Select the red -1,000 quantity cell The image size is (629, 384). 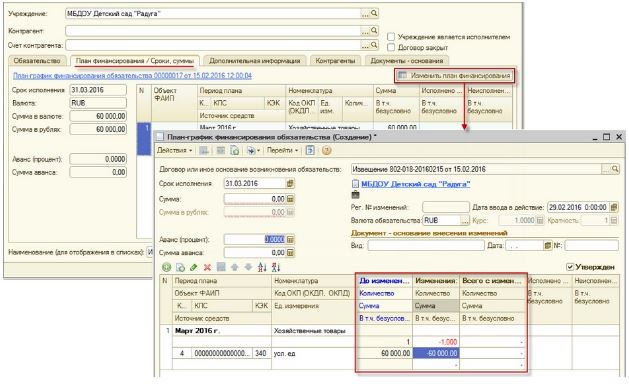tap(436, 342)
